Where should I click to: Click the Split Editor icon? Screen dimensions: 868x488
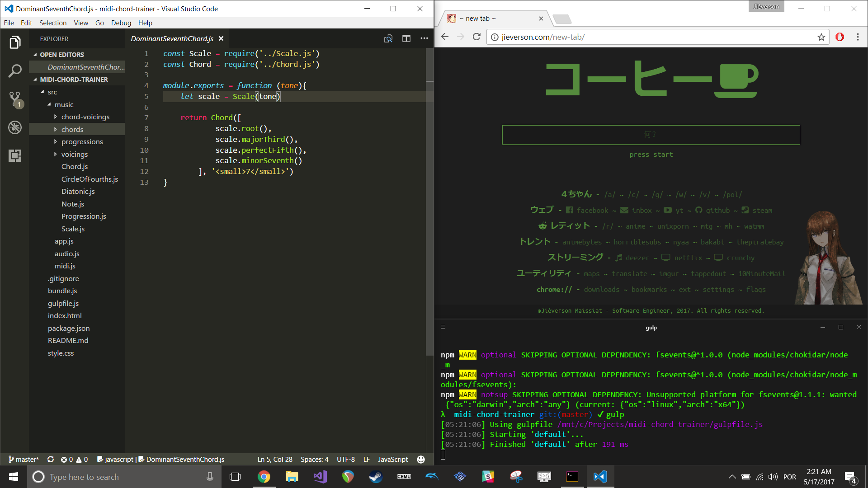point(406,39)
